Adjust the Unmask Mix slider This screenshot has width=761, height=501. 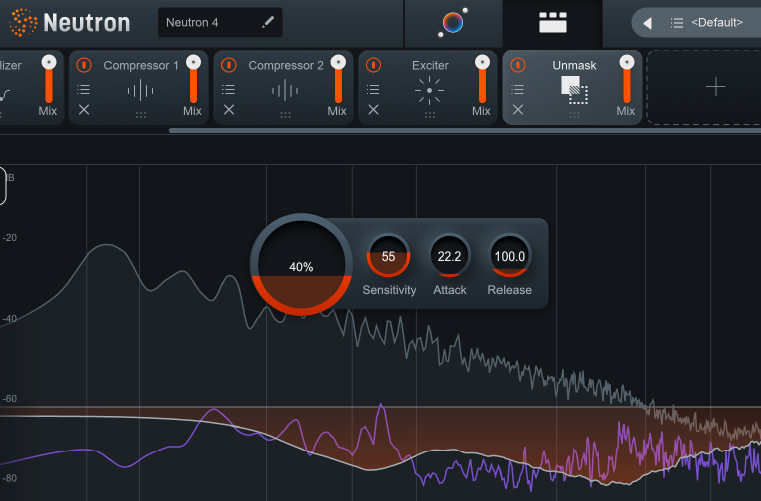(627, 79)
